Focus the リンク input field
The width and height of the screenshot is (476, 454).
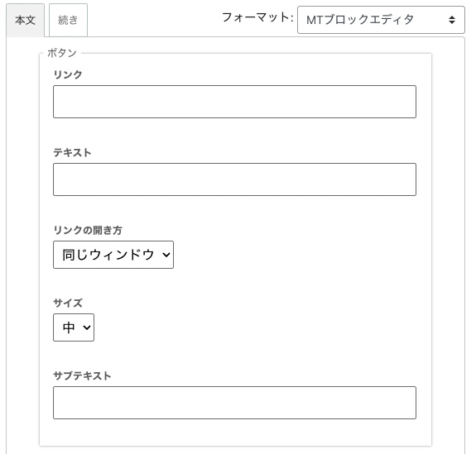pos(234,102)
